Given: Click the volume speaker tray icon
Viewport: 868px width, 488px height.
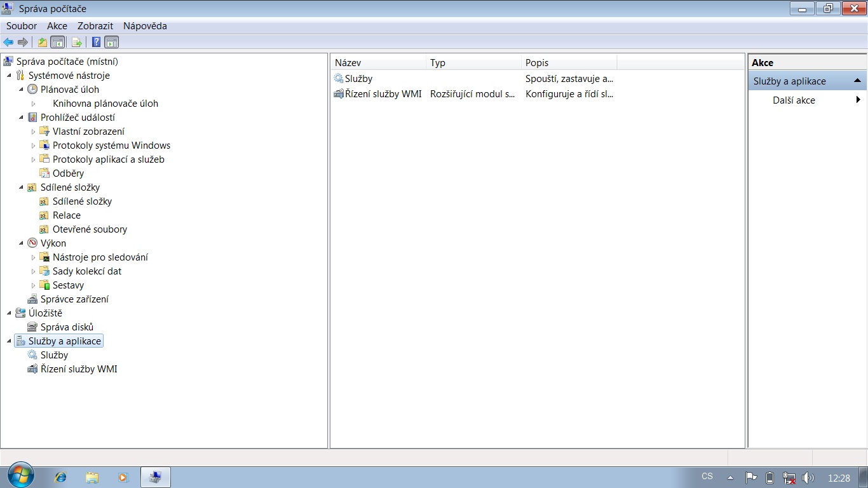Looking at the screenshot, I should (x=808, y=478).
